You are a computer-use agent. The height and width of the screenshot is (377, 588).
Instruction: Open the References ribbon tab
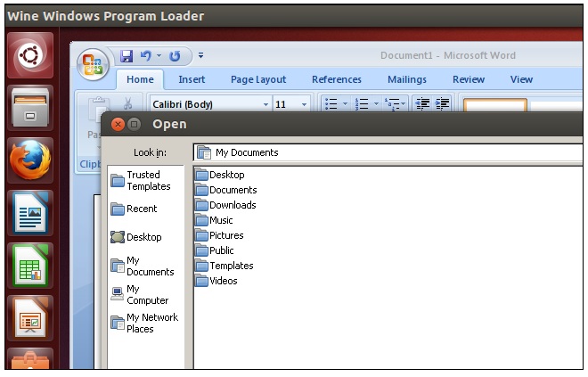337,79
